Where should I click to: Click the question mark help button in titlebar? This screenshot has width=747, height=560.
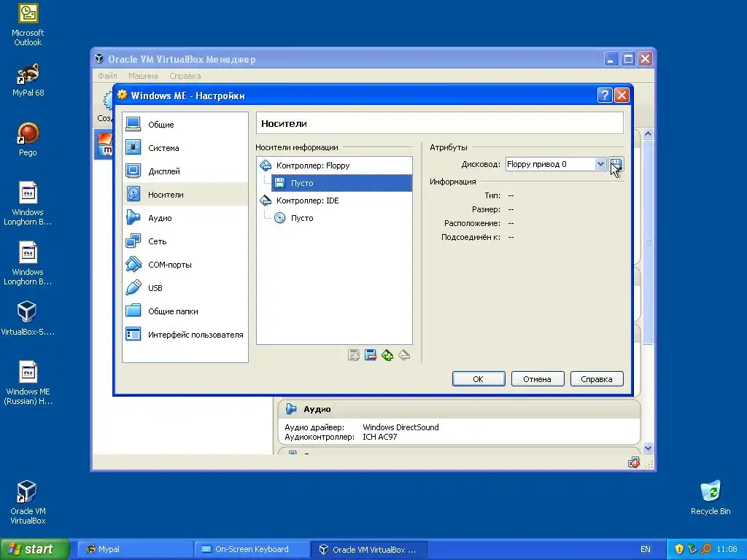coord(605,96)
